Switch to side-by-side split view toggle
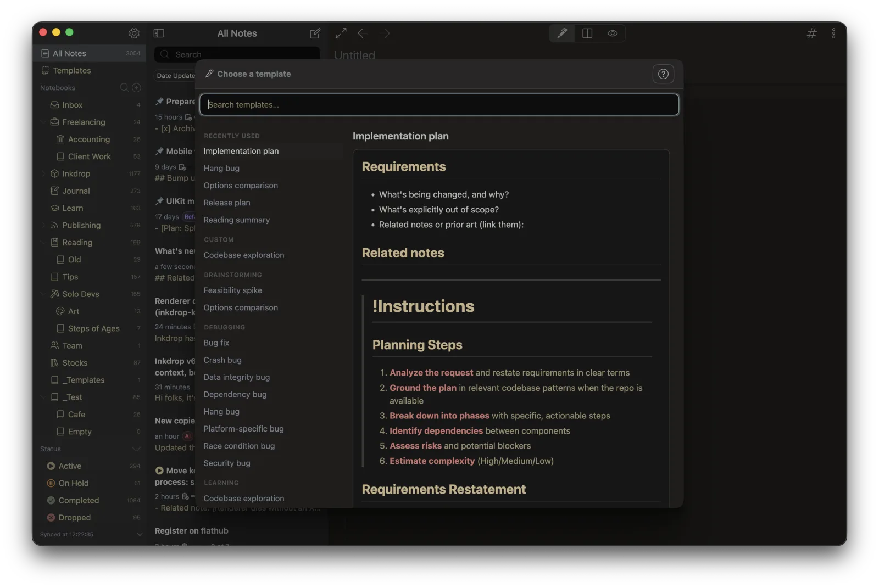The image size is (879, 588). (x=587, y=33)
